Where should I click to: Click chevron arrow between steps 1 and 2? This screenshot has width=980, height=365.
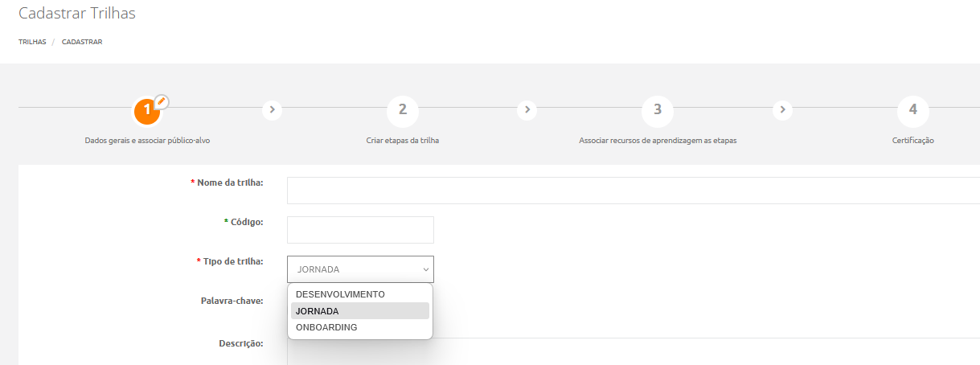tap(273, 109)
